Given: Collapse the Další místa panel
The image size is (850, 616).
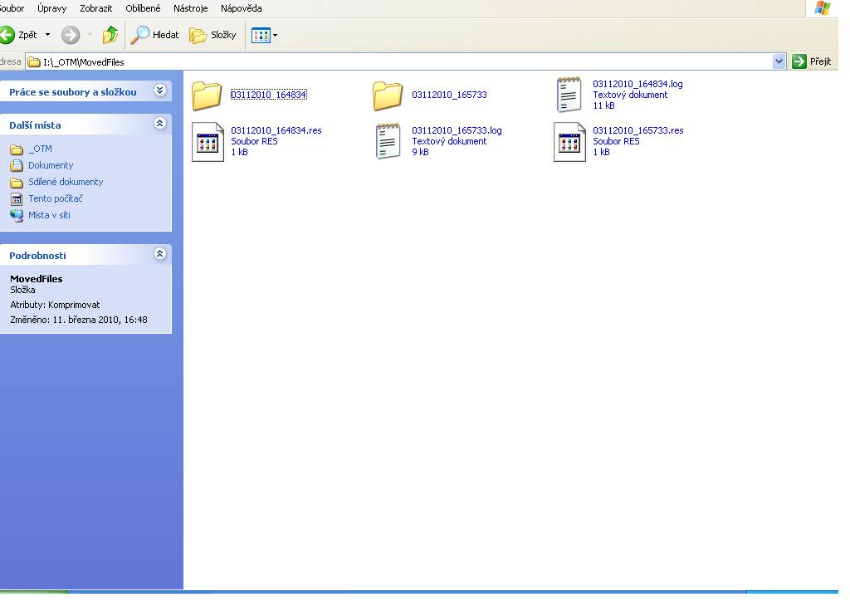Looking at the screenshot, I should (159, 124).
